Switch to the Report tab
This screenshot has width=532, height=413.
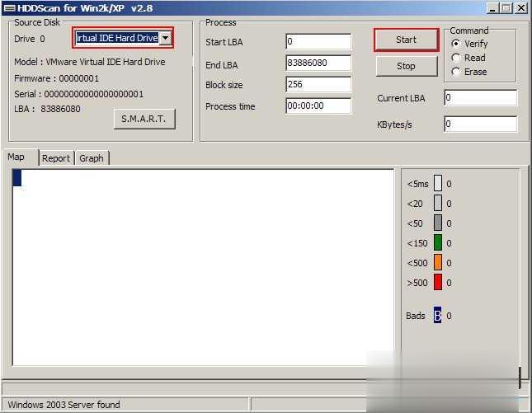point(56,158)
